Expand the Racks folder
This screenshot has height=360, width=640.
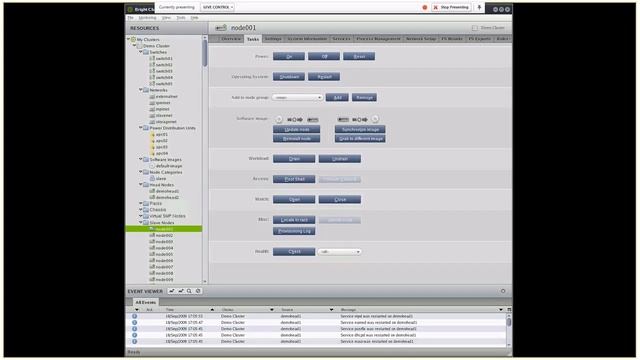click(141, 203)
